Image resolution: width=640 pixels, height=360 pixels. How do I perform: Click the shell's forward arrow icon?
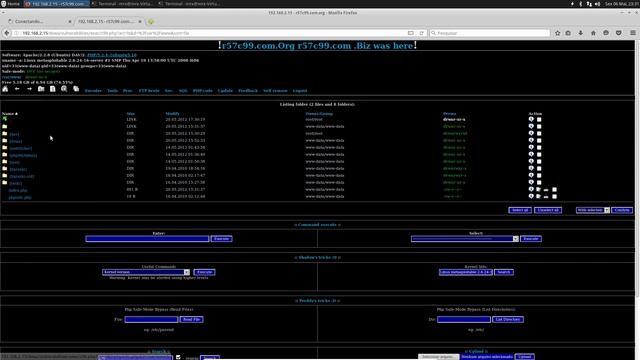click(29, 89)
